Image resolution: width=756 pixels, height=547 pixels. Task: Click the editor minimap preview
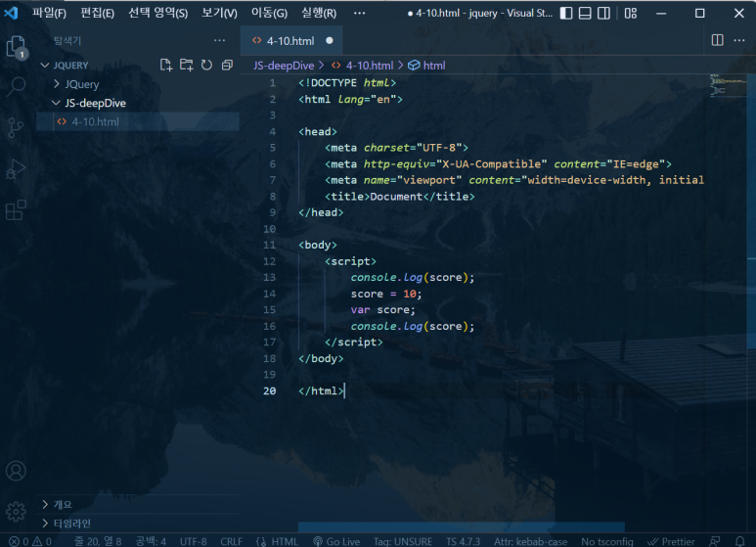[x=728, y=86]
